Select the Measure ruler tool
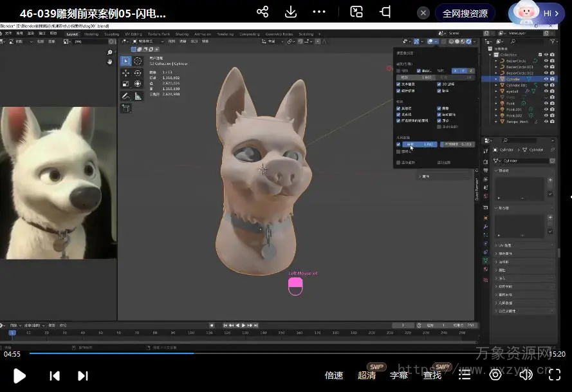Viewport: 572px width, 392px height. 138,96
